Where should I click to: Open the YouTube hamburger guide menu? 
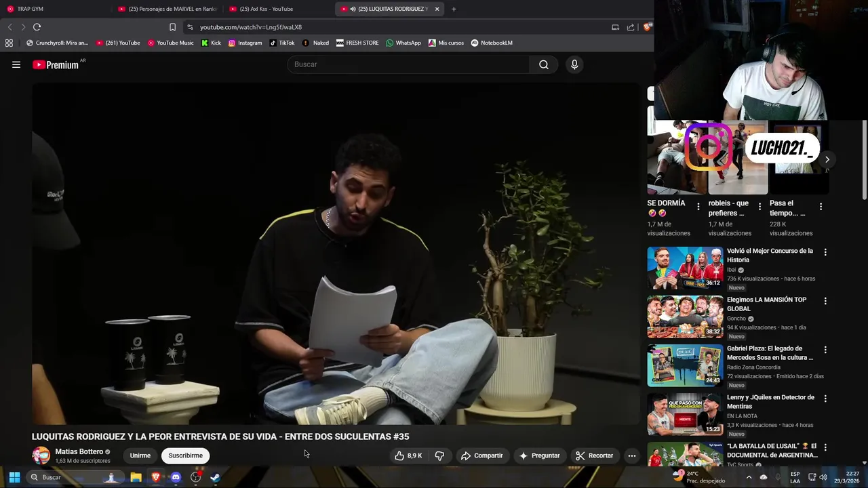coord(16,64)
